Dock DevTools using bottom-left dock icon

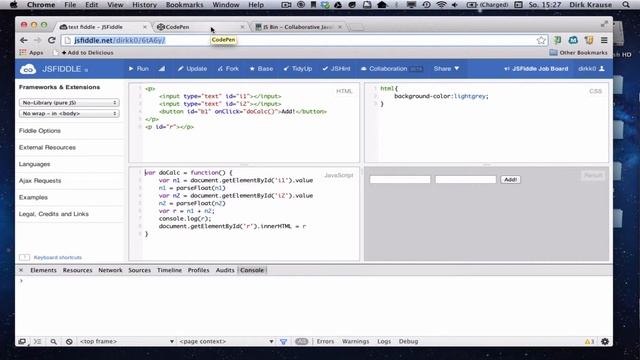[x=22, y=341]
